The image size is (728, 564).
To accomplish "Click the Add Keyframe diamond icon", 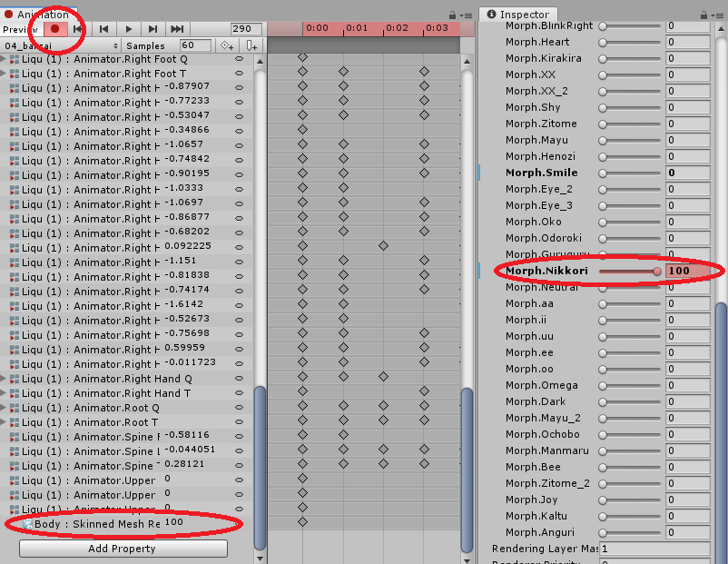I will 226,45.
